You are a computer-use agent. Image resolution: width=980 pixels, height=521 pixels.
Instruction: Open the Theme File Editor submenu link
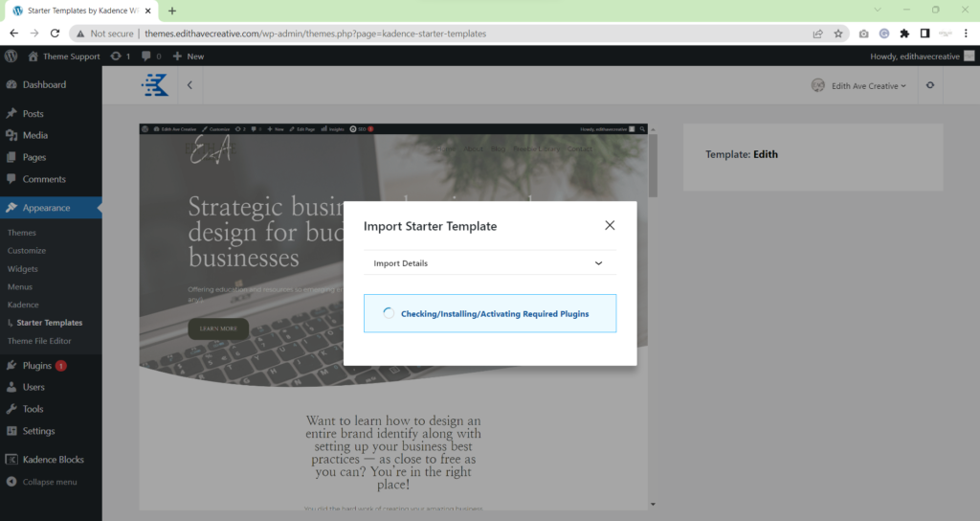tap(39, 341)
